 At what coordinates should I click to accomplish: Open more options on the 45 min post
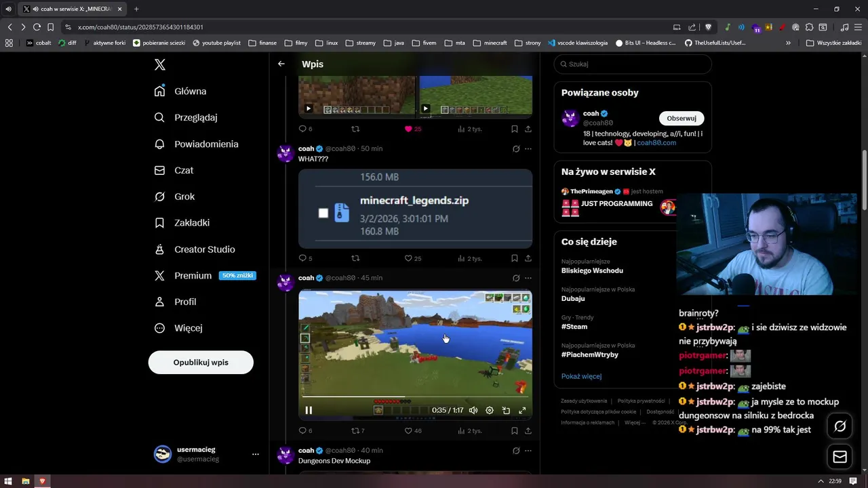click(528, 278)
